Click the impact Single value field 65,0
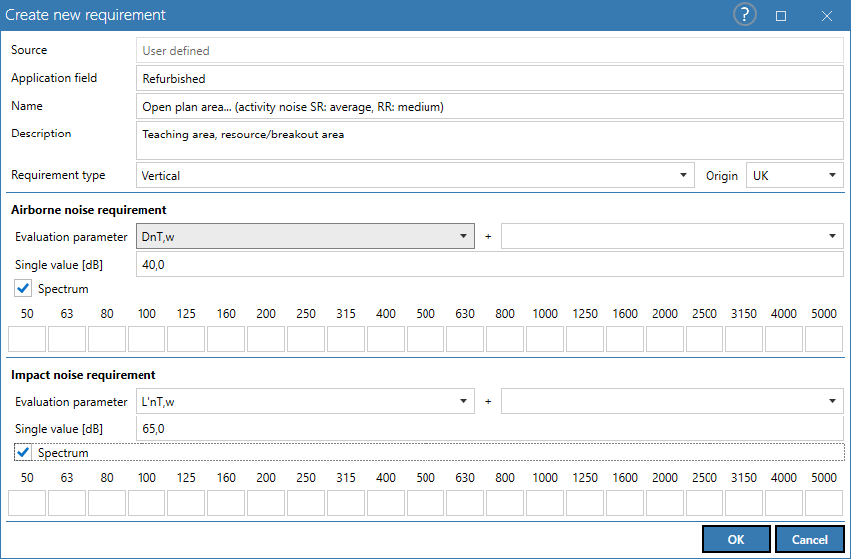The image size is (851, 559). click(490, 428)
